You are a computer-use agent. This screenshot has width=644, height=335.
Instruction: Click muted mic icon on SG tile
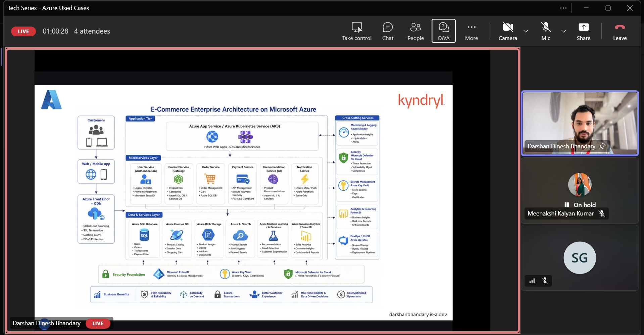545,281
